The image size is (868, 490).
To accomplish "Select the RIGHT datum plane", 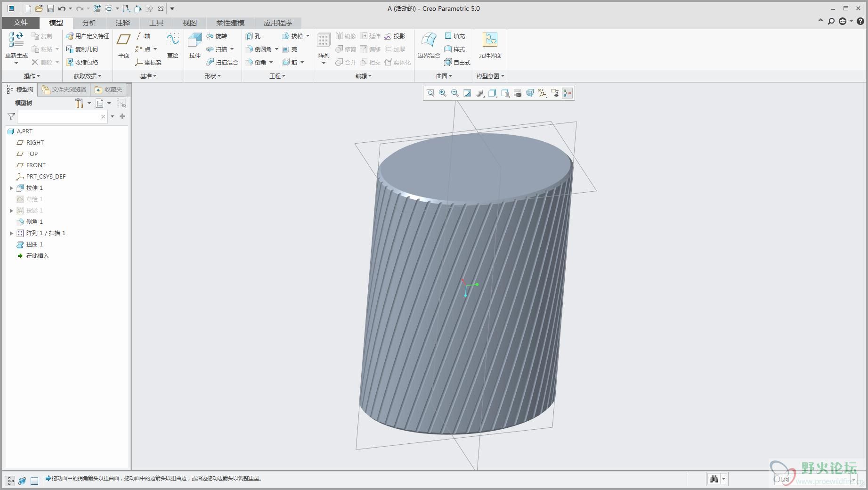I will coord(31,143).
